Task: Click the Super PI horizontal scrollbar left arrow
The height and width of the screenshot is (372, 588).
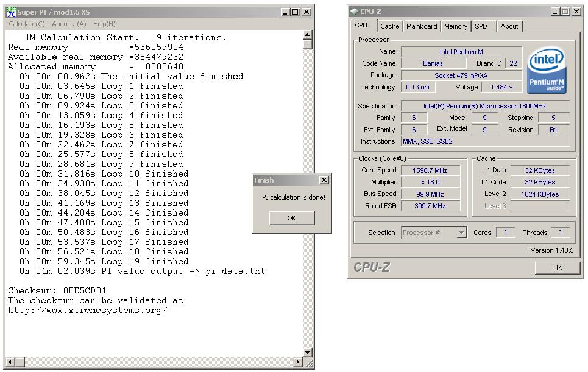Action: click(10, 362)
